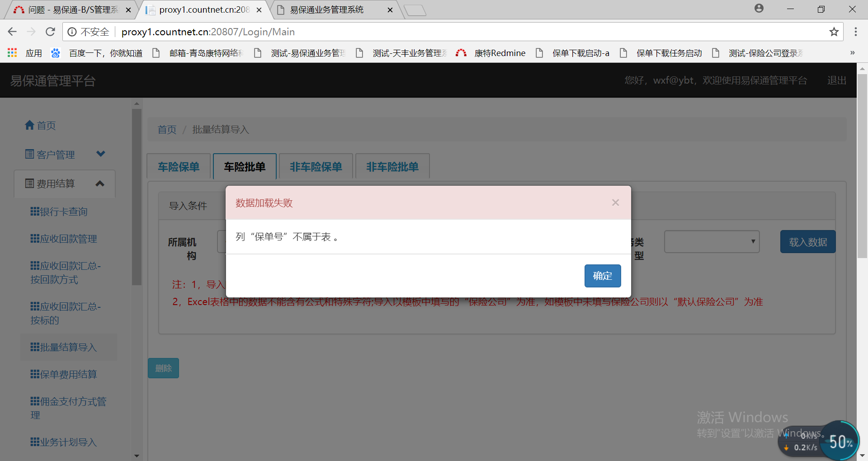Click the grid icon beside 应收回款管理
Viewport: 868px width, 461px height.
click(35, 238)
